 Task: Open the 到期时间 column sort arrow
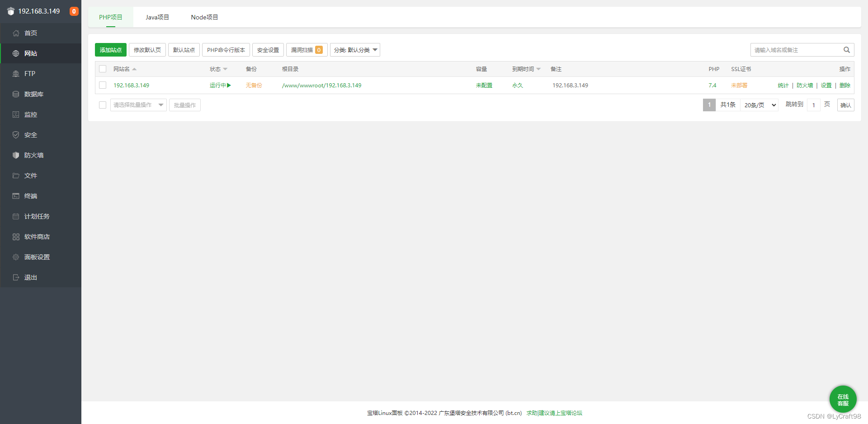click(x=538, y=69)
